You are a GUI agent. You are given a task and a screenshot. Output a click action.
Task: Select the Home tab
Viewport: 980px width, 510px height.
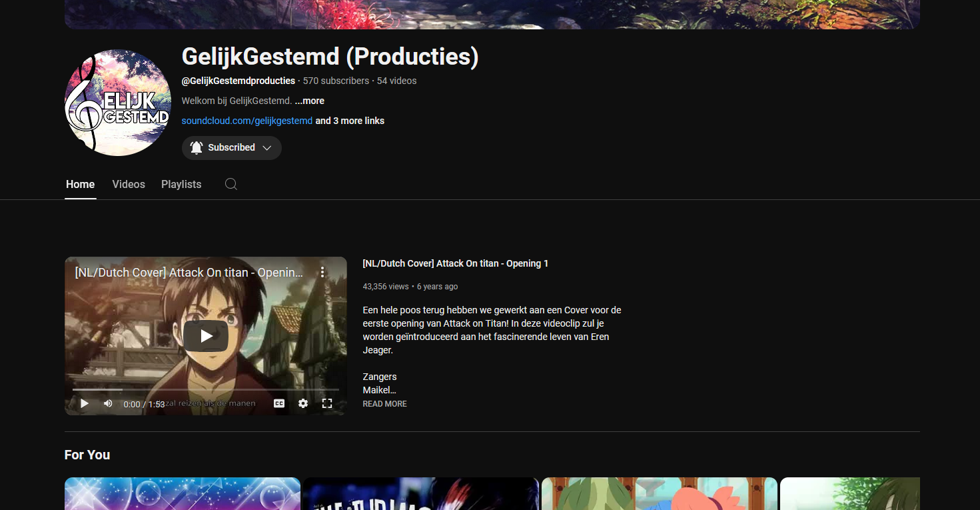pyautogui.click(x=80, y=184)
